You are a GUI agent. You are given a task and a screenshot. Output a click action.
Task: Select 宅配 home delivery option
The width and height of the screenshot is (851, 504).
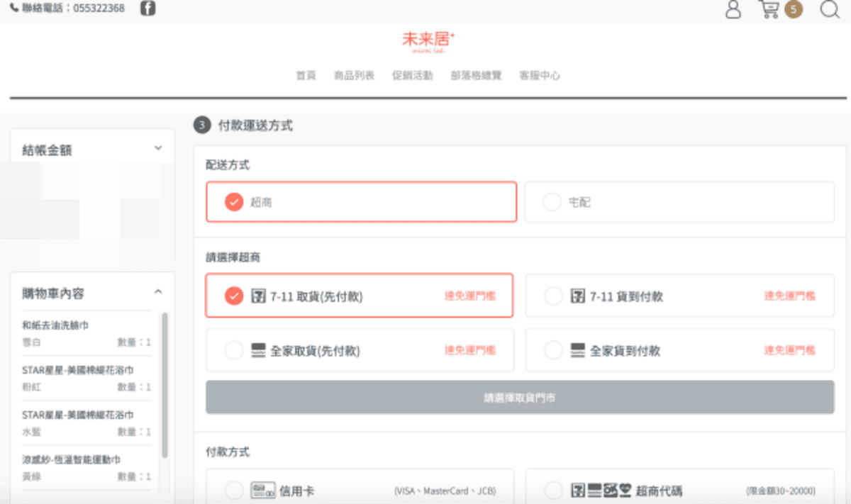pyautogui.click(x=679, y=202)
